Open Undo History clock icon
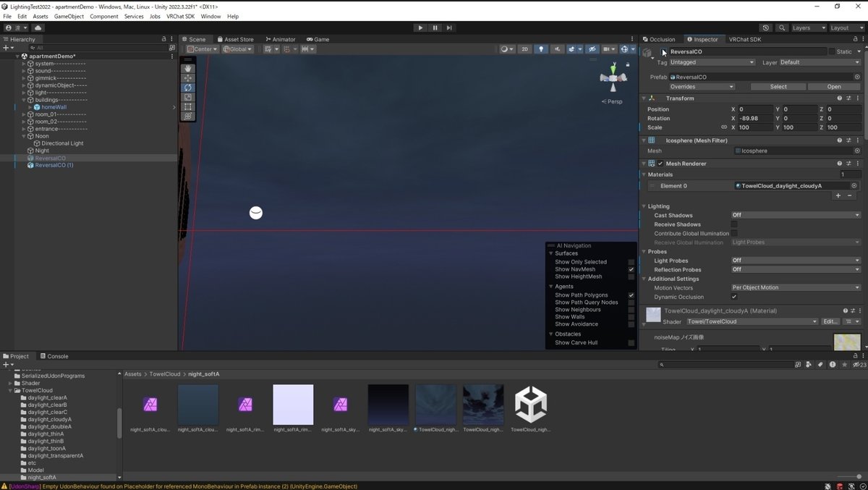Screen dimensions: 868x490 tap(766, 28)
